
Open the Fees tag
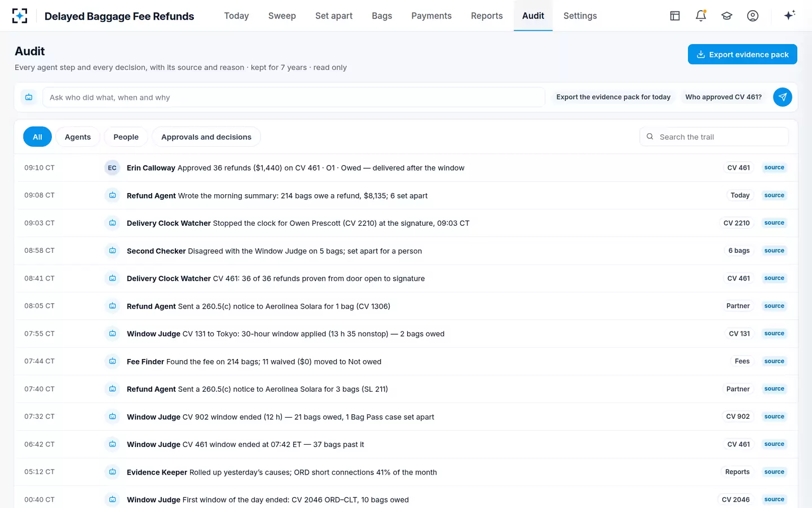pyautogui.click(x=742, y=361)
